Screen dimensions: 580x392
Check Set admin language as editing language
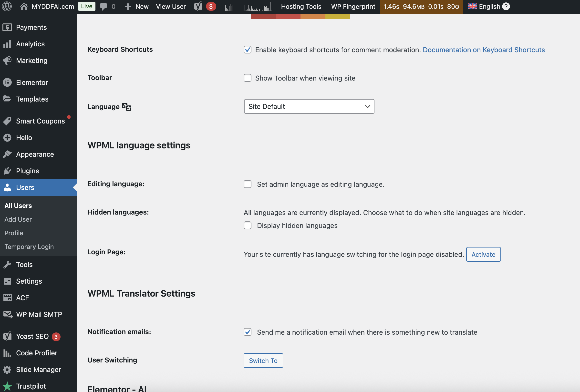pyautogui.click(x=247, y=184)
